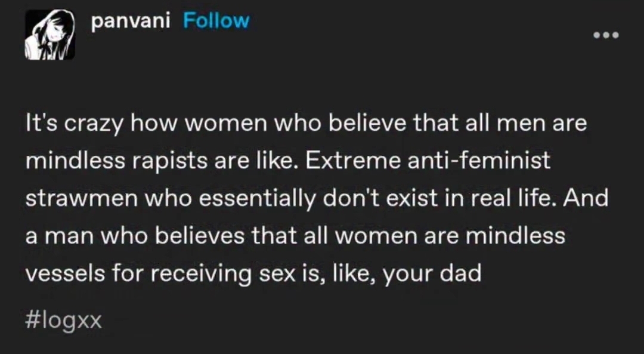Click the line starting "a man who believes"
The width and height of the screenshot is (644, 354).
(295, 236)
